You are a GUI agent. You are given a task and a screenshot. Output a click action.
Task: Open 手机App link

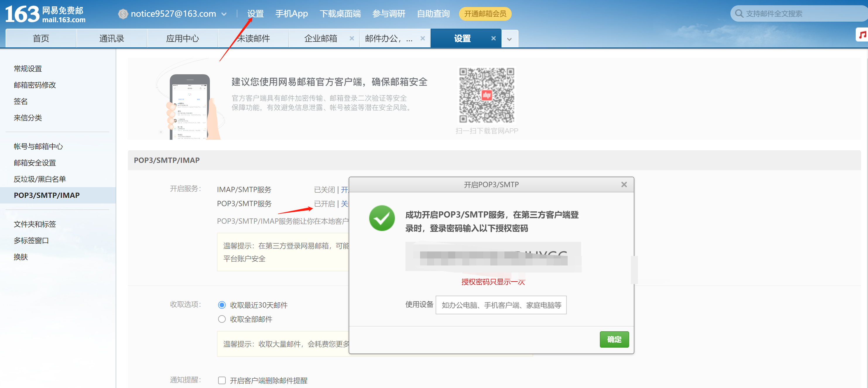tap(292, 14)
